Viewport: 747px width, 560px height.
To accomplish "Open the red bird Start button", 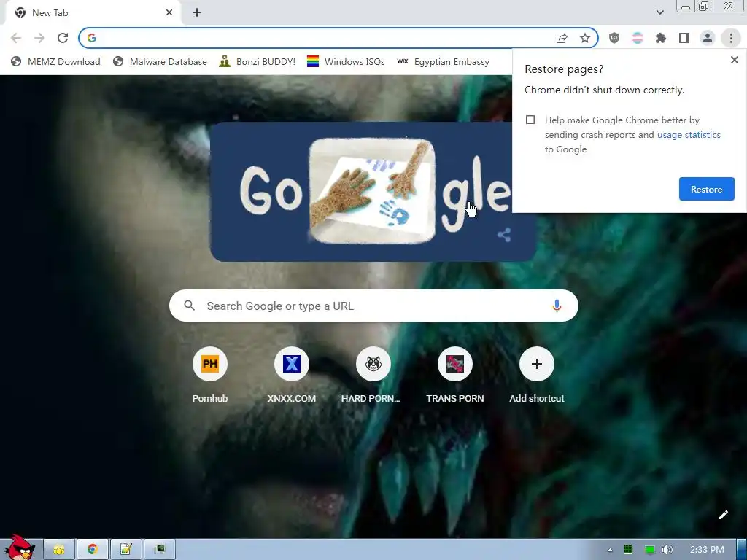I will coord(19,547).
